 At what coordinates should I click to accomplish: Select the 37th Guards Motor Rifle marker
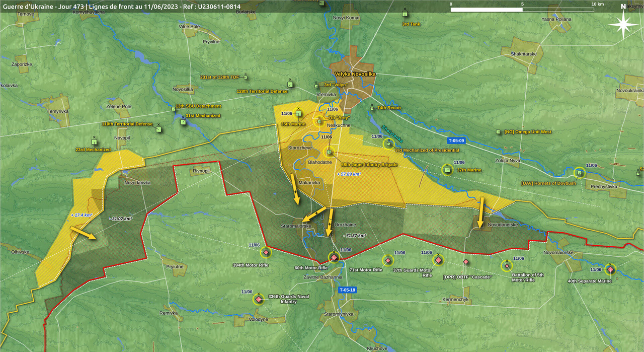439,260
